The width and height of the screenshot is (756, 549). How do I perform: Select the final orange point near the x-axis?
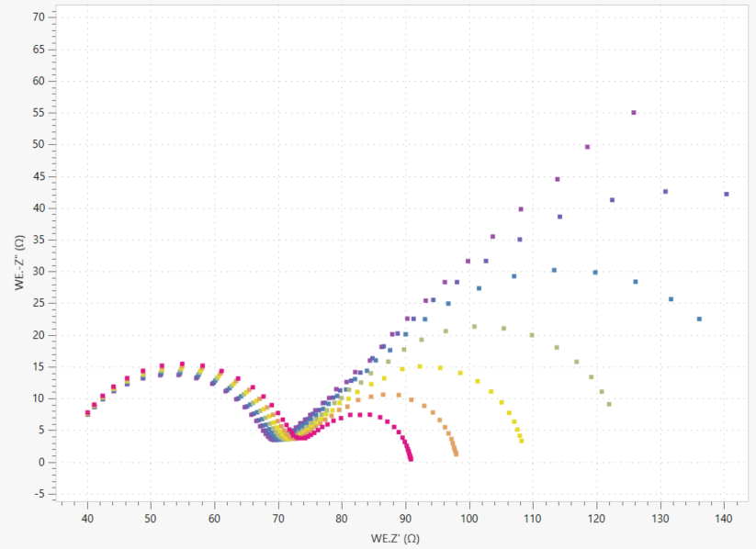pos(456,454)
